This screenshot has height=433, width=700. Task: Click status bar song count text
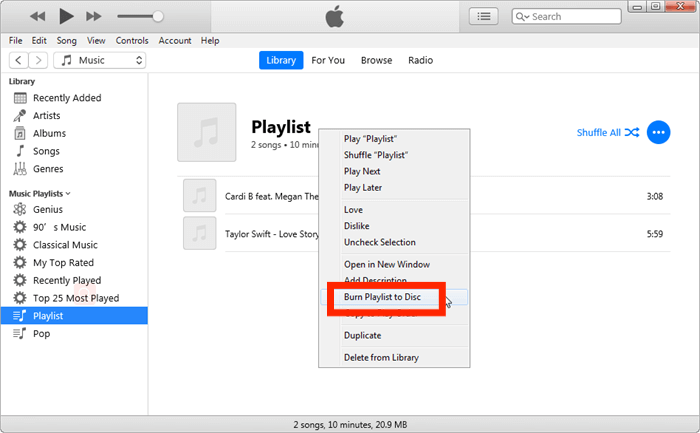(x=350, y=425)
